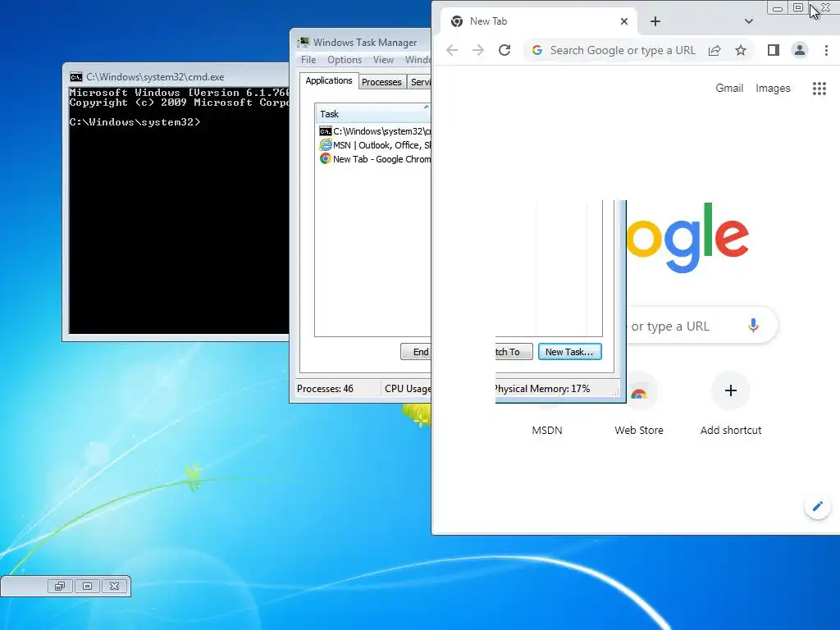The height and width of the screenshot is (630, 840).
Task: Click the Windows Task Manager title text
Action: [x=365, y=43]
